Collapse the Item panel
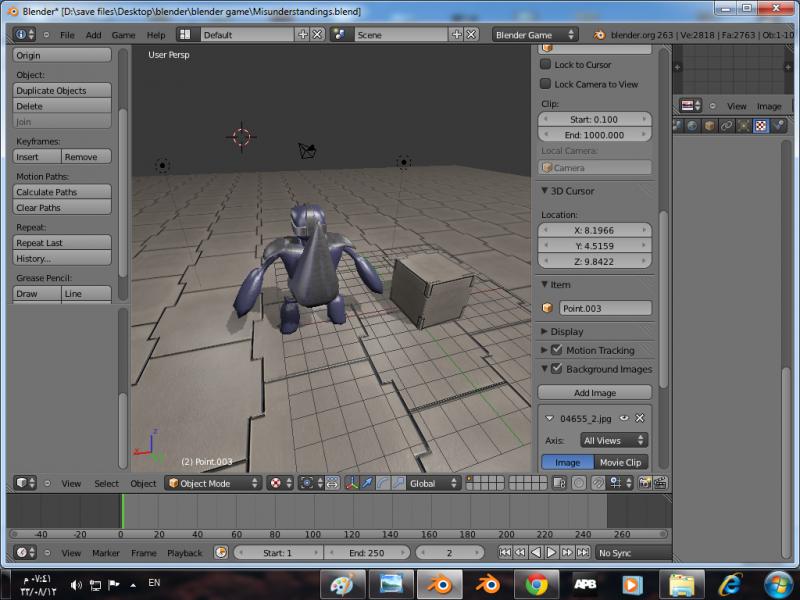Screen dimensions: 800x600 (x=545, y=284)
